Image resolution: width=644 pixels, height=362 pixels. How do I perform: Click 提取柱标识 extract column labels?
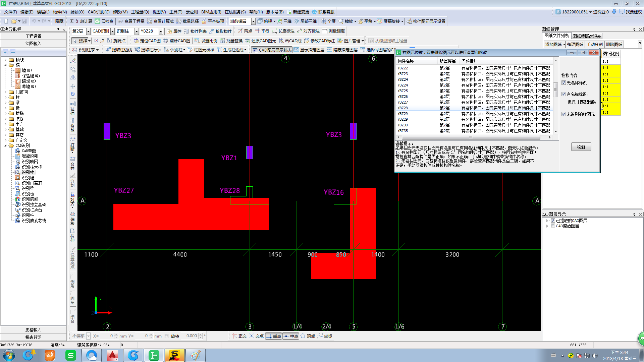tap(148, 50)
